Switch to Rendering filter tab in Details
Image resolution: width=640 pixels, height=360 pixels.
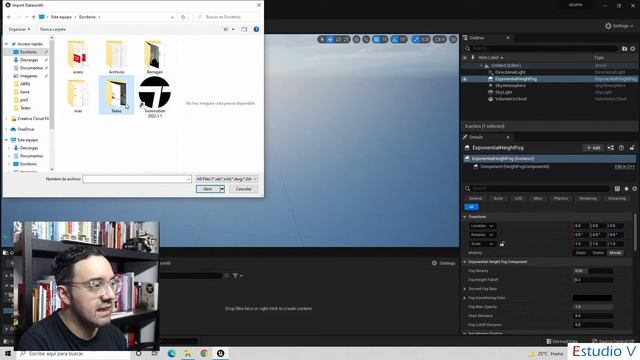tap(588, 198)
